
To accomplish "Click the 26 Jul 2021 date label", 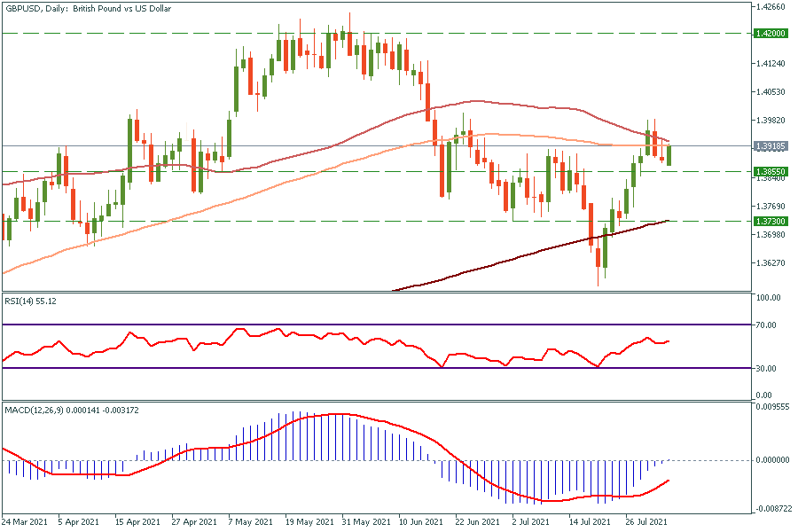I will click(645, 523).
